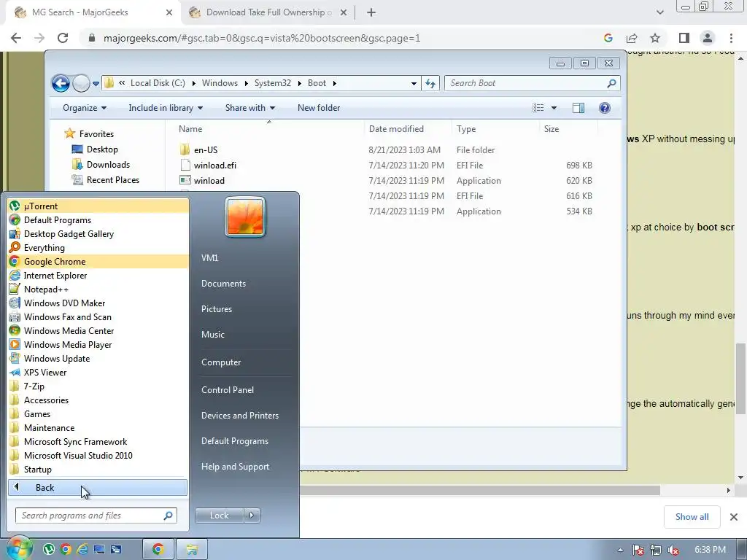Bookmark this page with the star icon
This screenshot has width=747, height=560.
[x=656, y=38]
